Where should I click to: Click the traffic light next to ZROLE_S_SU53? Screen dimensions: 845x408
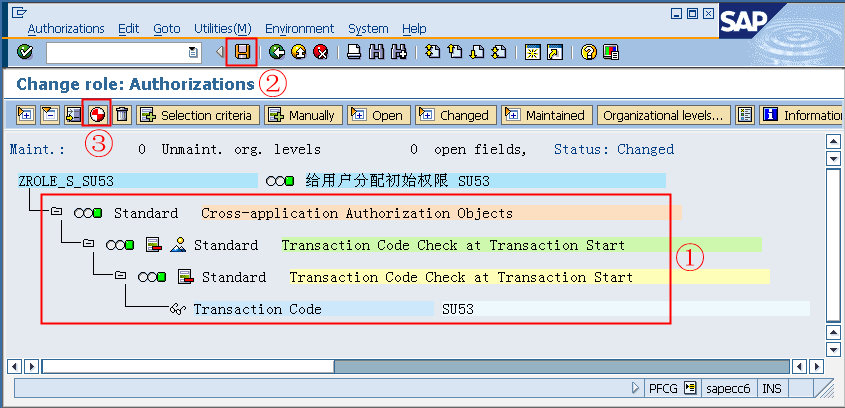pyautogui.click(x=280, y=182)
